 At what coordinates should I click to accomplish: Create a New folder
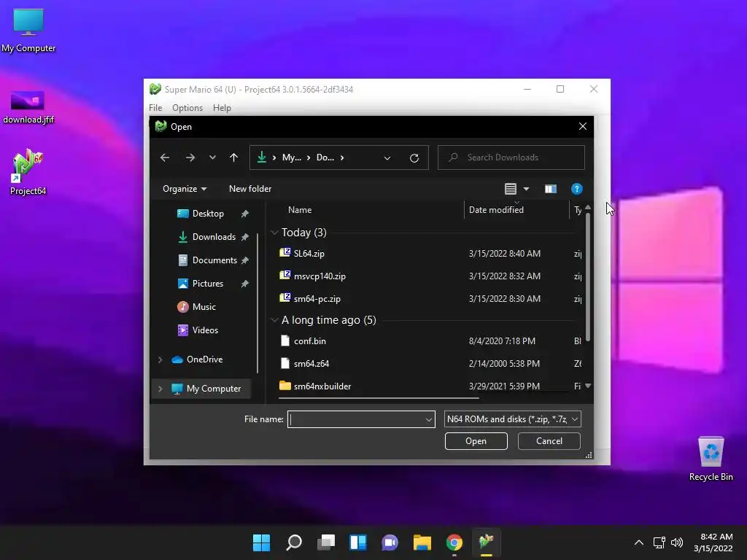click(250, 189)
